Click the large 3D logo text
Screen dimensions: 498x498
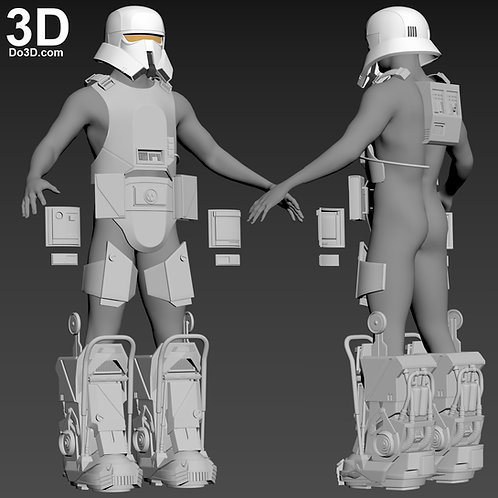coord(38,28)
